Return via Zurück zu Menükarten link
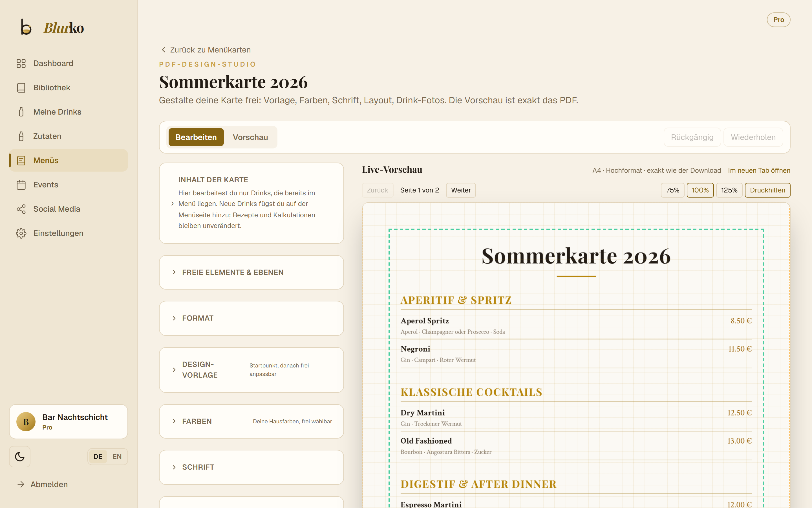 (x=206, y=50)
